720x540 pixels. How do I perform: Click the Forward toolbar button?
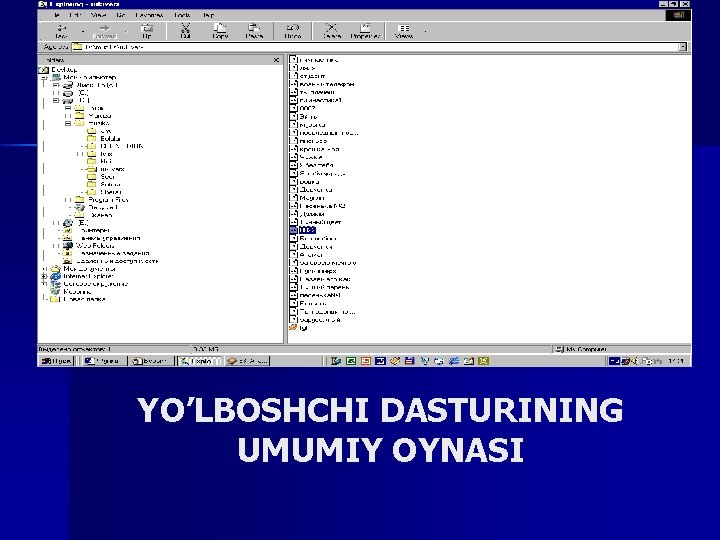[105, 31]
